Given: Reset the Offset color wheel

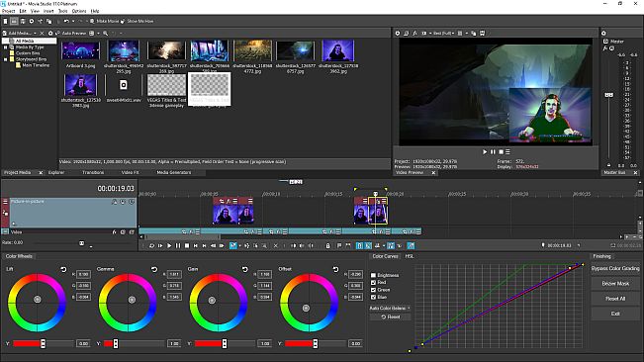Looking at the screenshot, I should pyautogui.click(x=336, y=269).
